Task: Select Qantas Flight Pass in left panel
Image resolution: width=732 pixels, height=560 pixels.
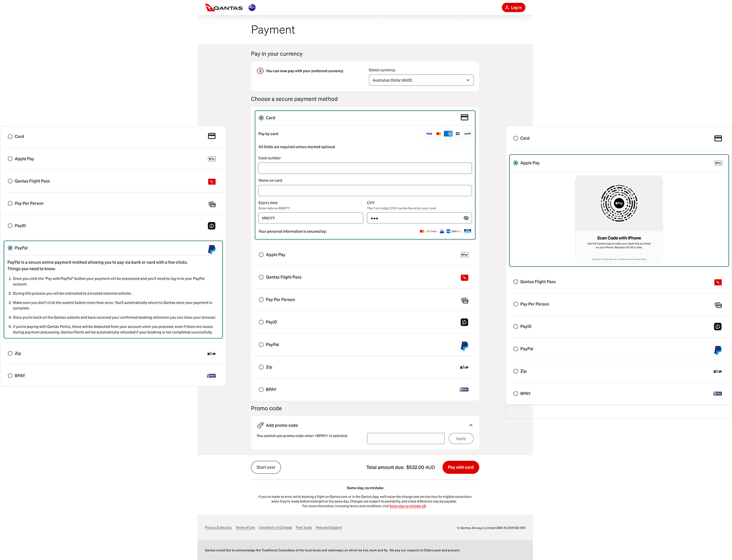Action: (x=10, y=181)
